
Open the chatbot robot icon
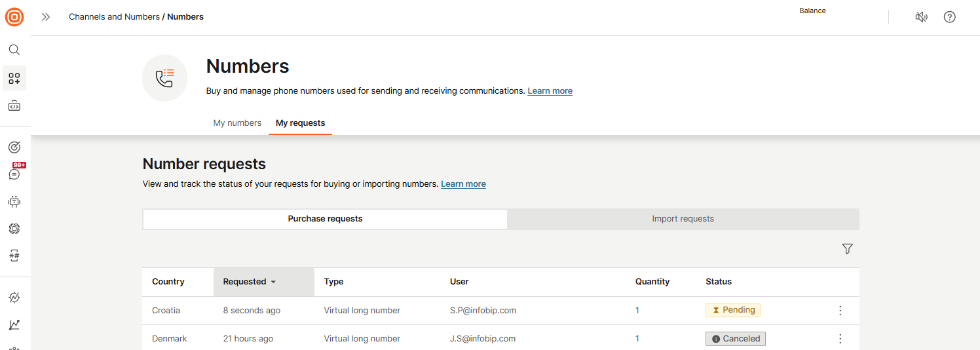[14, 202]
